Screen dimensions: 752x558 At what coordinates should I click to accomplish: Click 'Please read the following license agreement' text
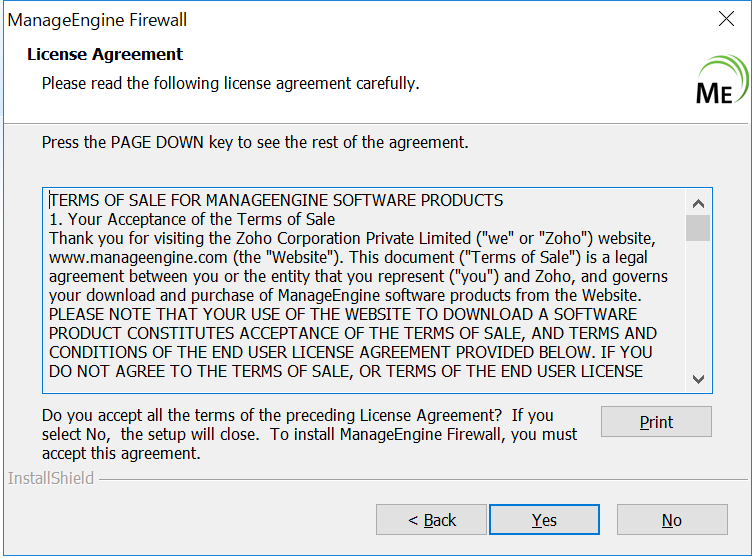[x=230, y=82]
